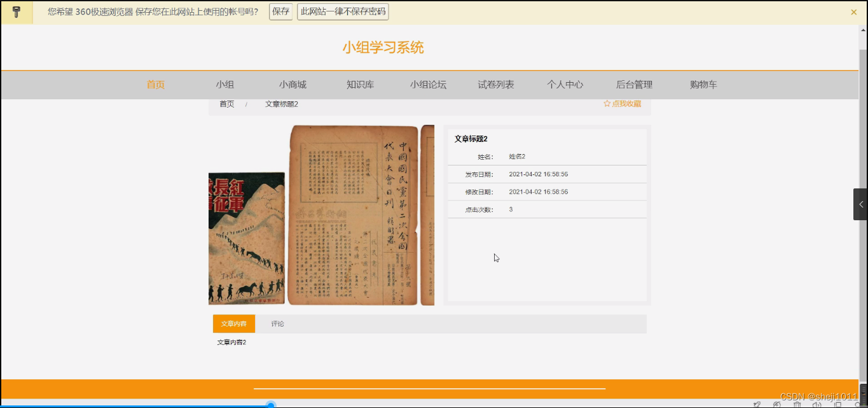Select the 文章内容 tab
Screen dimensions: 868x408
[233, 323]
